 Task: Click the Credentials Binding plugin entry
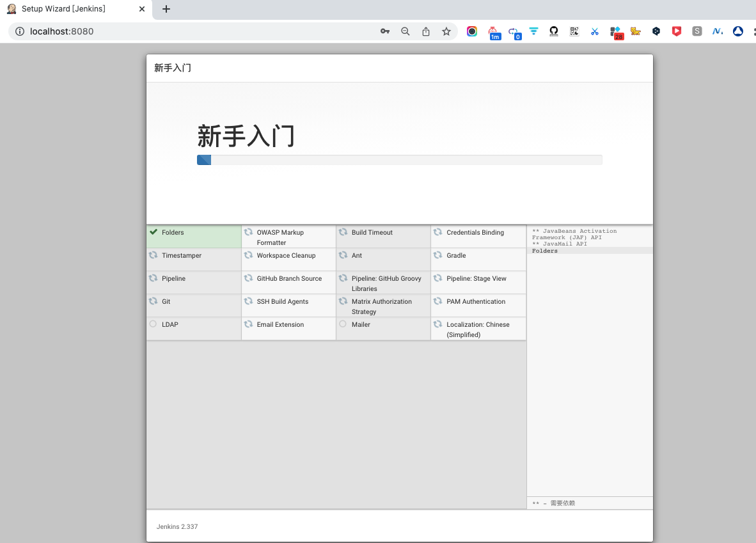(478, 237)
